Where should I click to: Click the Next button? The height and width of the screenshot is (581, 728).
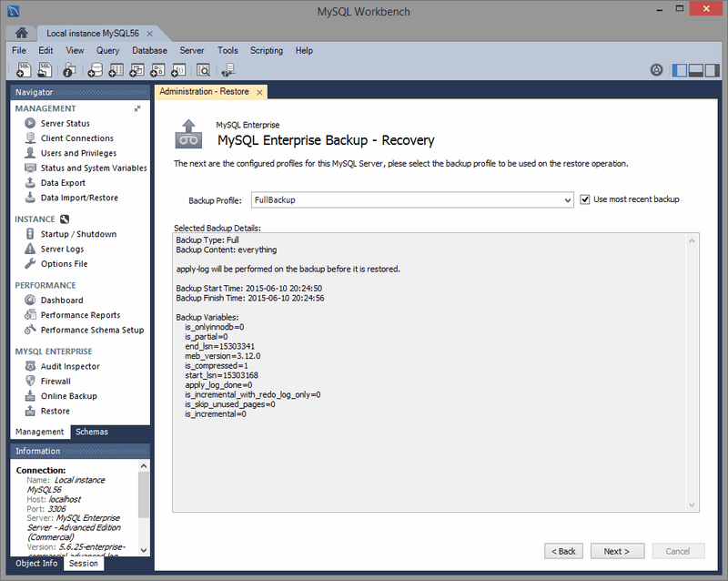[x=617, y=551]
